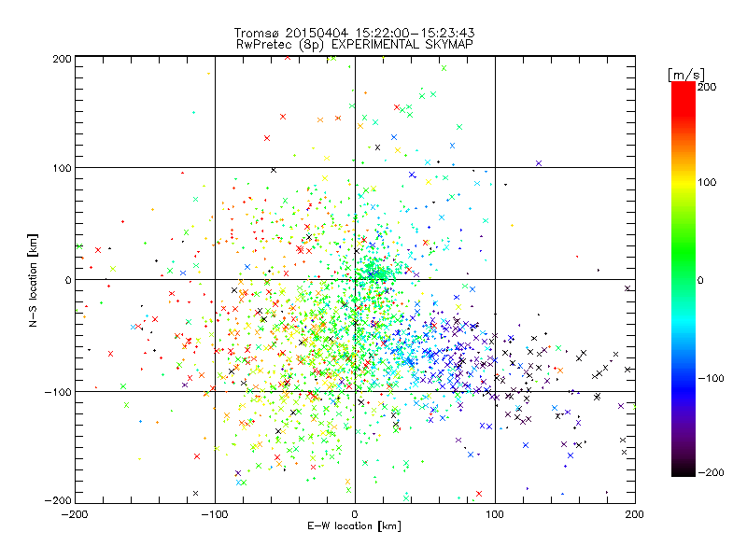
Task: Click the colorbar label '0'
Action: pyautogui.click(x=700, y=281)
